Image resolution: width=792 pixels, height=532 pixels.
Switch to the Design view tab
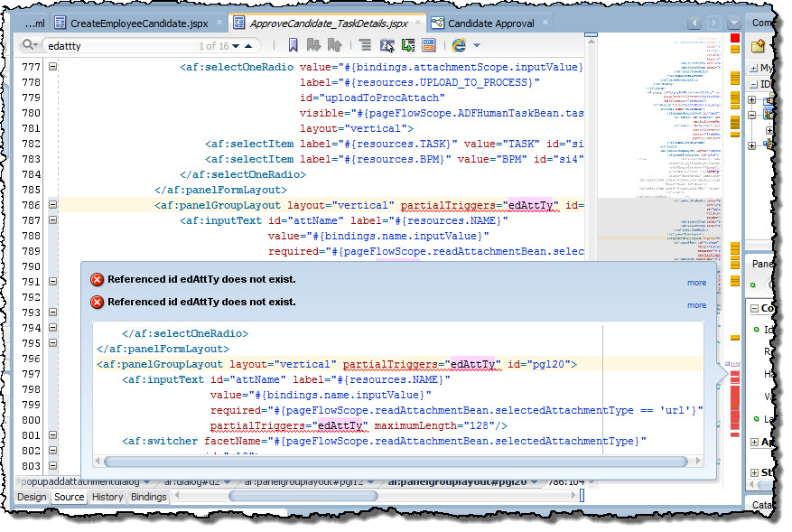(x=32, y=497)
